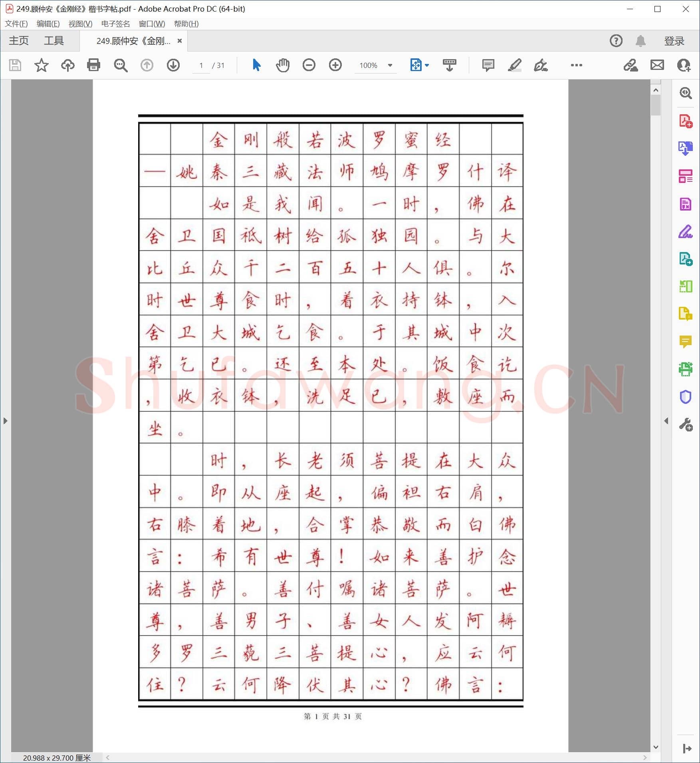
Task: Switch to the 主页 tab
Action: point(18,40)
